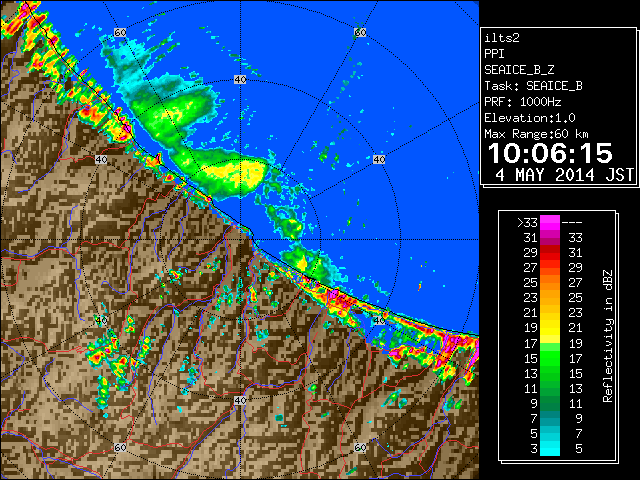Click the 10:06:15 timestamp
This screenshot has width=640, height=480.
tap(550, 153)
